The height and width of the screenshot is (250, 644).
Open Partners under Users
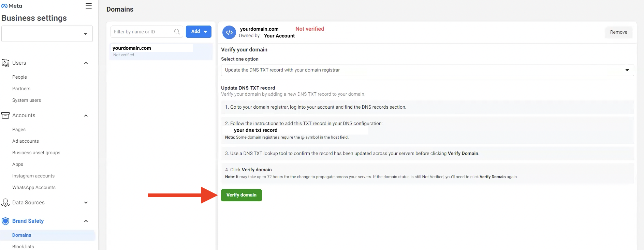(x=21, y=89)
